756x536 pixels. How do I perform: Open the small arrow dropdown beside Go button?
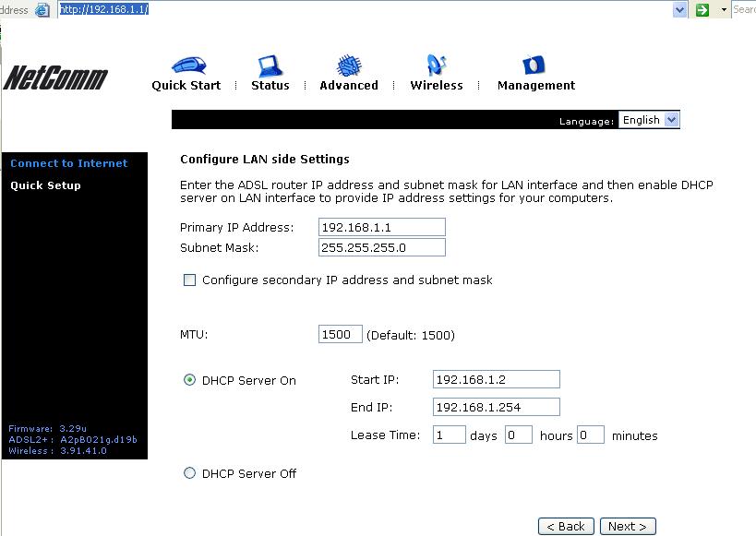pyautogui.click(x=724, y=9)
